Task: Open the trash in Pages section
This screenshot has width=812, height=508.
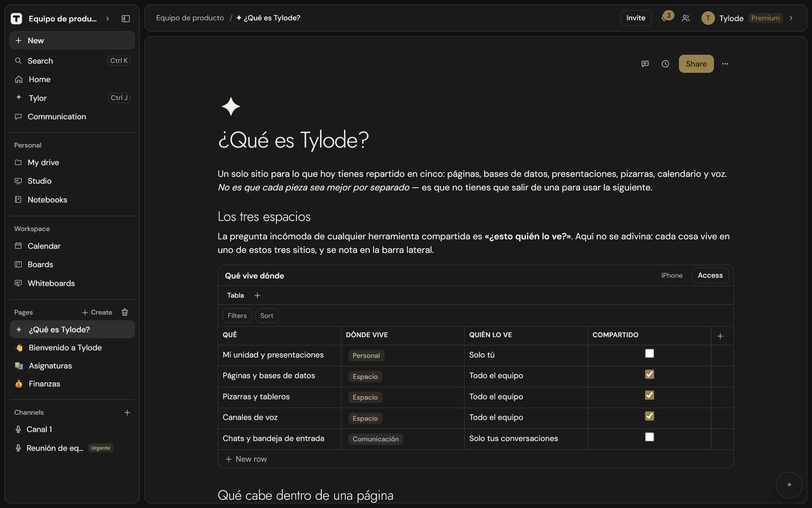Action: (125, 312)
